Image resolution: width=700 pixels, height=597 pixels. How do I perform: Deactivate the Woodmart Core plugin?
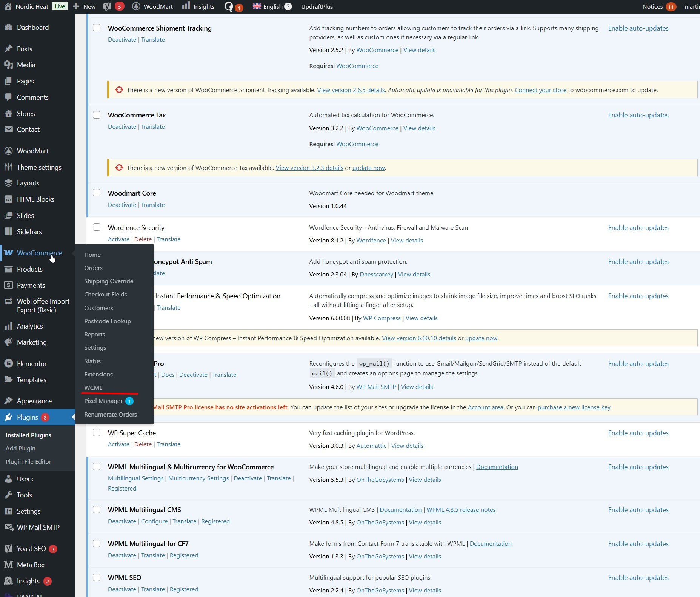coord(122,205)
